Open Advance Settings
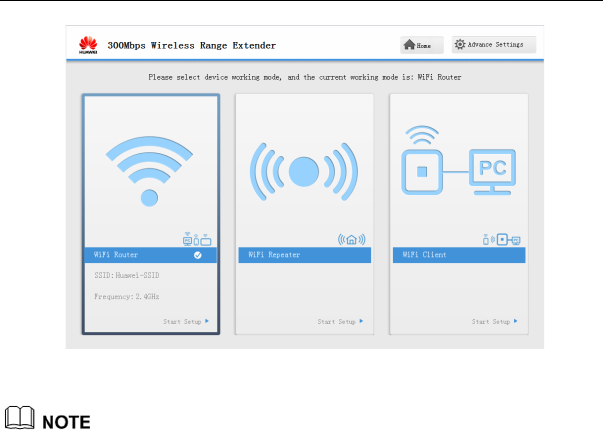Viewport: 603px width, 430px height. [493, 45]
